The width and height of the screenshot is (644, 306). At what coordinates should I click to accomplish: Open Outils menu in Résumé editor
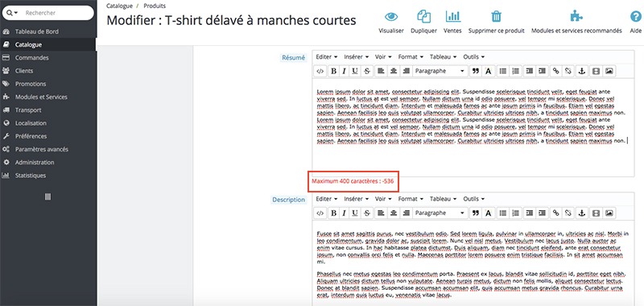pyautogui.click(x=473, y=56)
